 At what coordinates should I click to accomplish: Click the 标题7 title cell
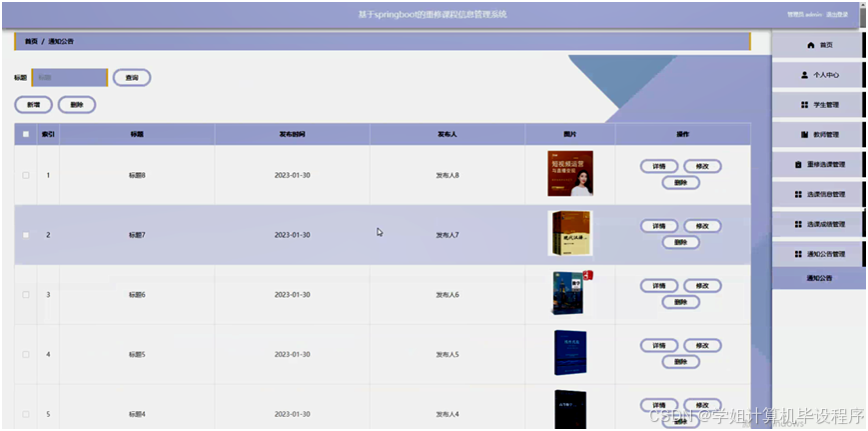[x=137, y=235]
